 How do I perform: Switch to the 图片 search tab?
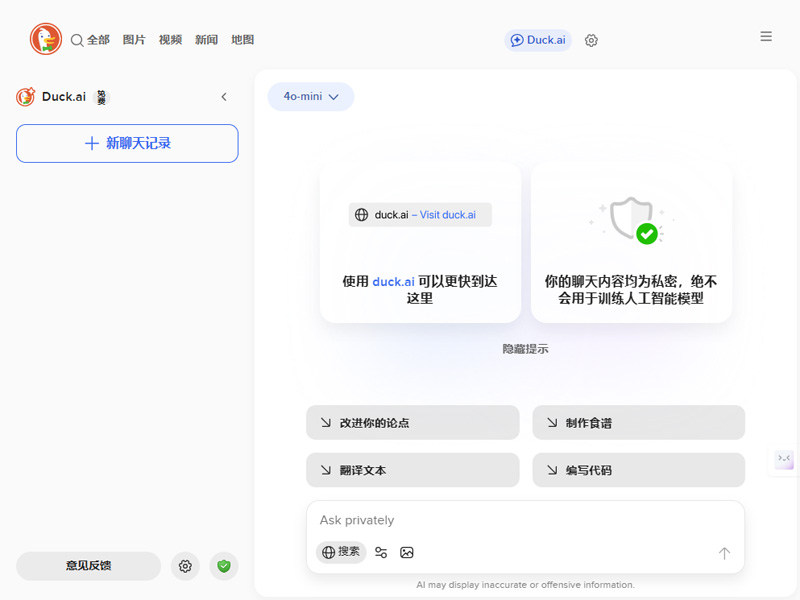(134, 40)
